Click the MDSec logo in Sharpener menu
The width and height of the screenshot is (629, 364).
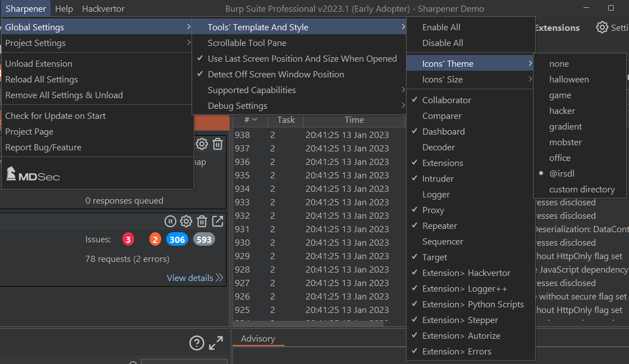pos(33,174)
